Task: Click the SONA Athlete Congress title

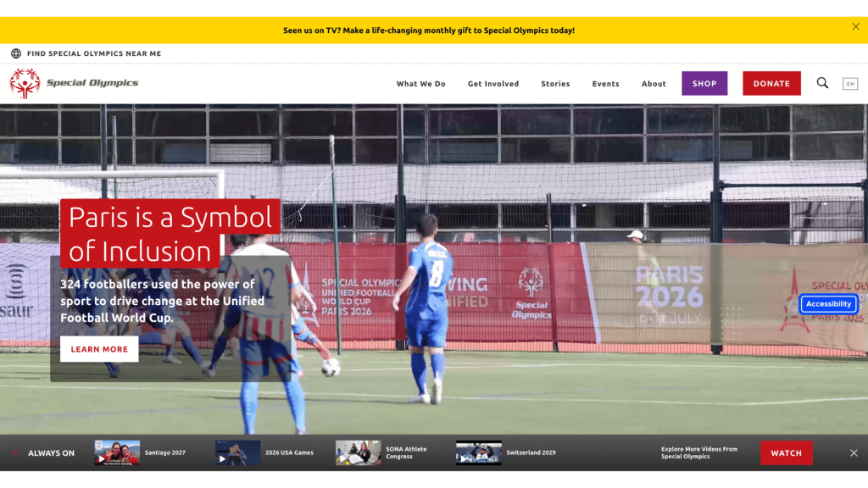Action: point(406,452)
